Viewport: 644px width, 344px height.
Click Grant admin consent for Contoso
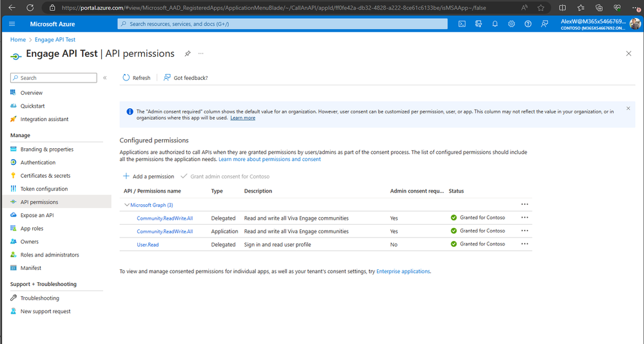pos(225,176)
